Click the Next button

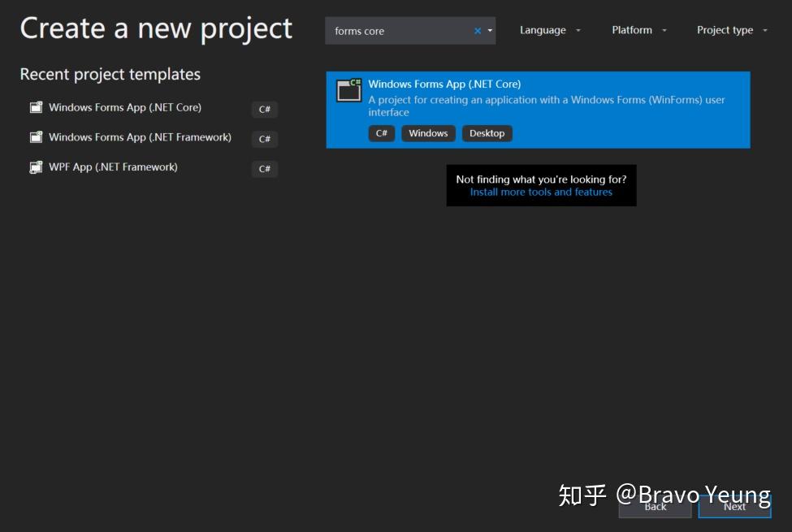[x=734, y=507]
